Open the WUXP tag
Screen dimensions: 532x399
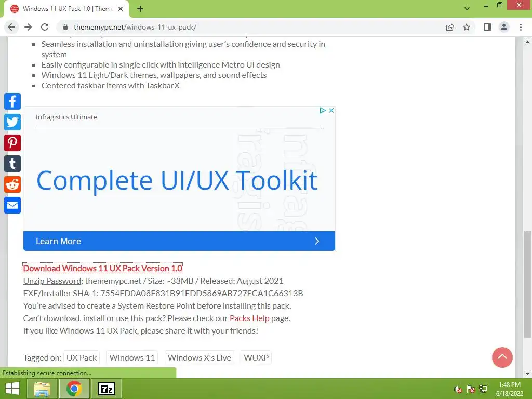(256, 357)
